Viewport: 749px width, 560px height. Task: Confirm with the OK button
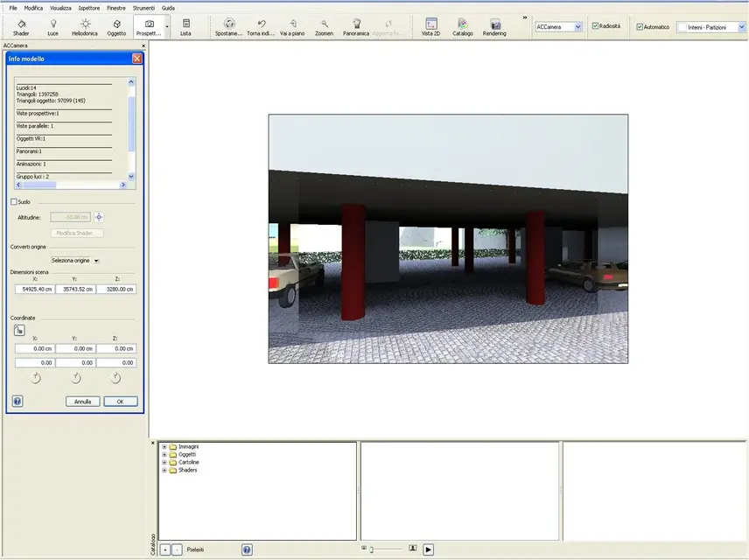click(120, 402)
